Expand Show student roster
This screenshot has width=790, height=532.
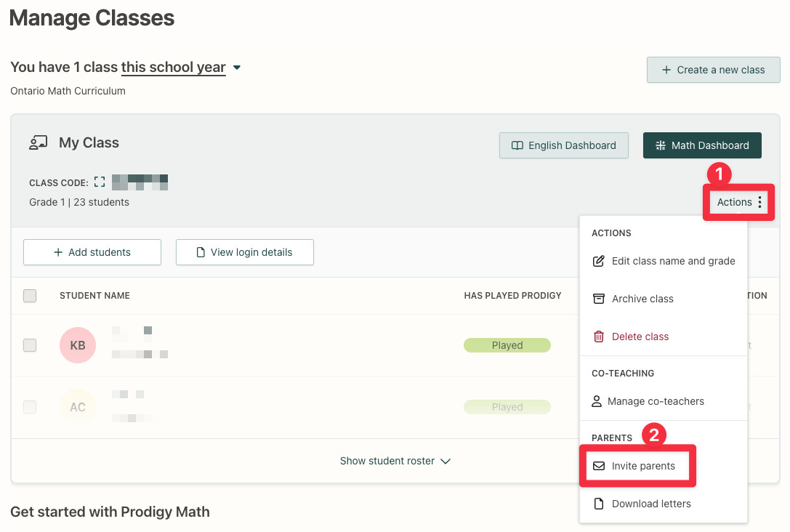tap(395, 461)
